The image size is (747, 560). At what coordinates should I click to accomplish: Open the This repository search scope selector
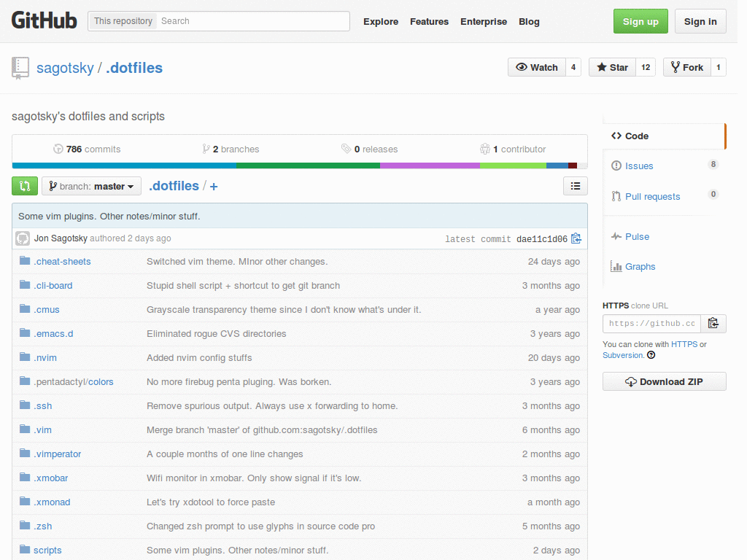(x=123, y=21)
